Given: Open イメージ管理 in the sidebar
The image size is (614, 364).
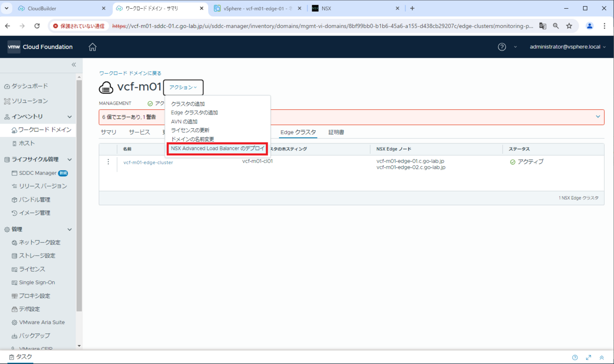Looking at the screenshot, I should point(31,213).
